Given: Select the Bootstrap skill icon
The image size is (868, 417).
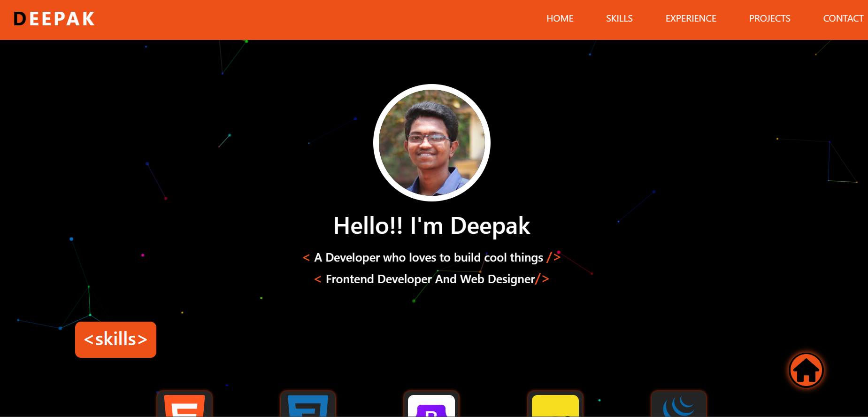Looking at the screenshot, I should [x=431, y=404].
